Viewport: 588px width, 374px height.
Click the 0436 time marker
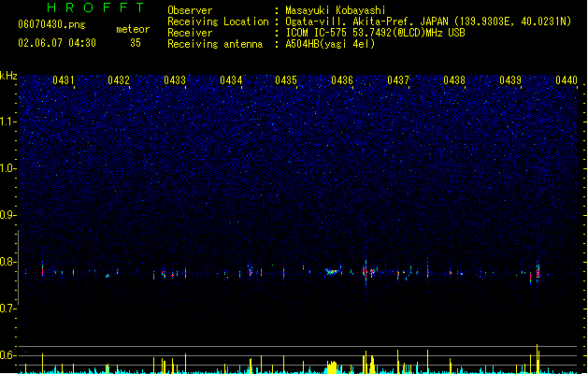pyautogui.click(x=342, y=80)
